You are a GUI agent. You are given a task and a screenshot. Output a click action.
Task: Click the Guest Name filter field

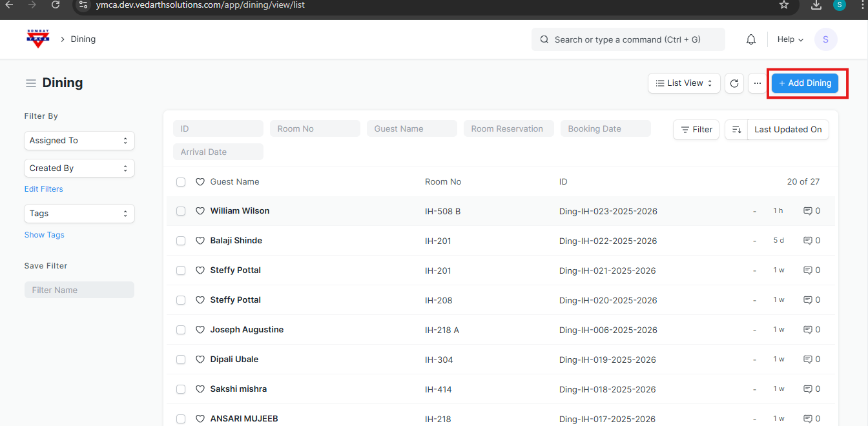tap(411, 129)
